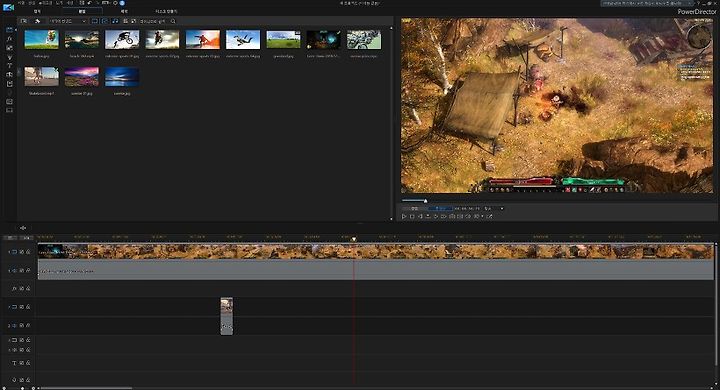Click the plug-ins puzzle icon
This screenshot has height=390, width=720.
click(37, 21)
